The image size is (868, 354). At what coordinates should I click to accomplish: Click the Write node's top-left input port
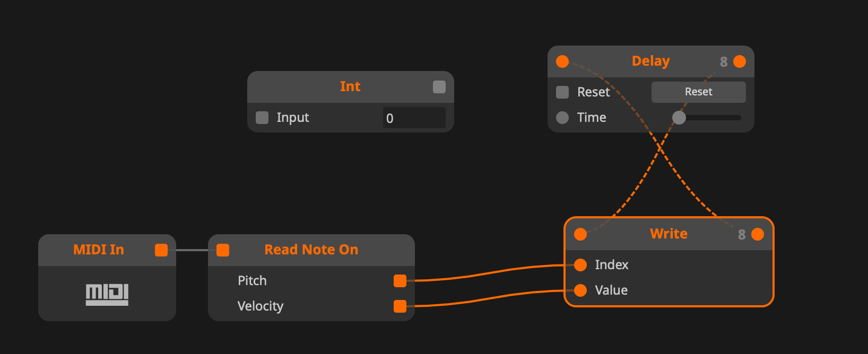580,234
